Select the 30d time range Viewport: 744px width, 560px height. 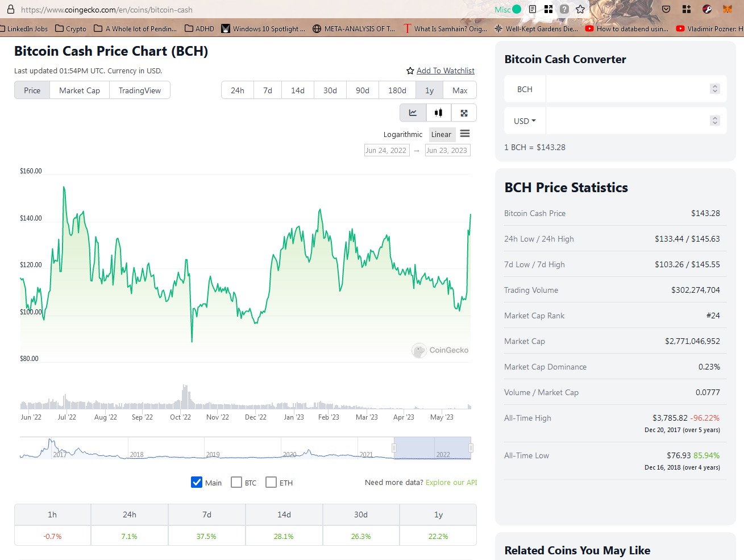[330, 90]
